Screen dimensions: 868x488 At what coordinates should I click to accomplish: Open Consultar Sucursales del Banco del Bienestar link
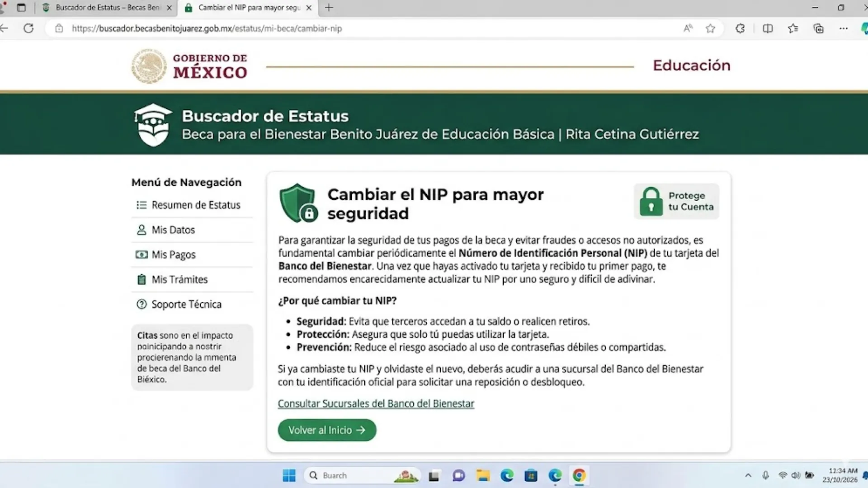click(376, 404)
